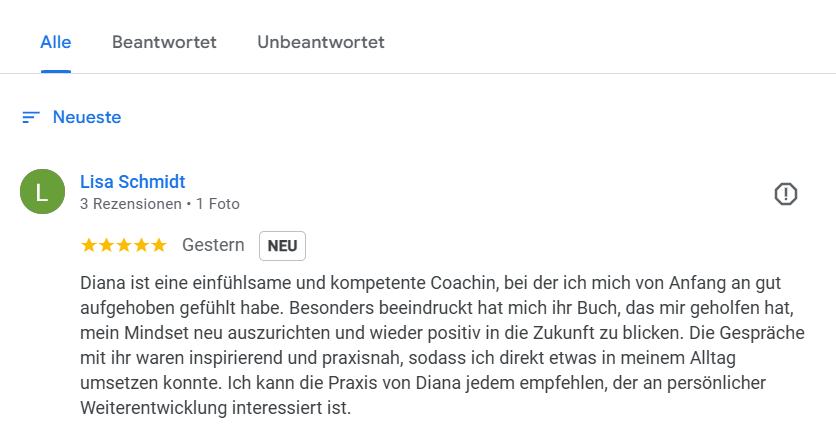Report Lisa Schmidt's review via exclamation icon

[x=785, y=194]
